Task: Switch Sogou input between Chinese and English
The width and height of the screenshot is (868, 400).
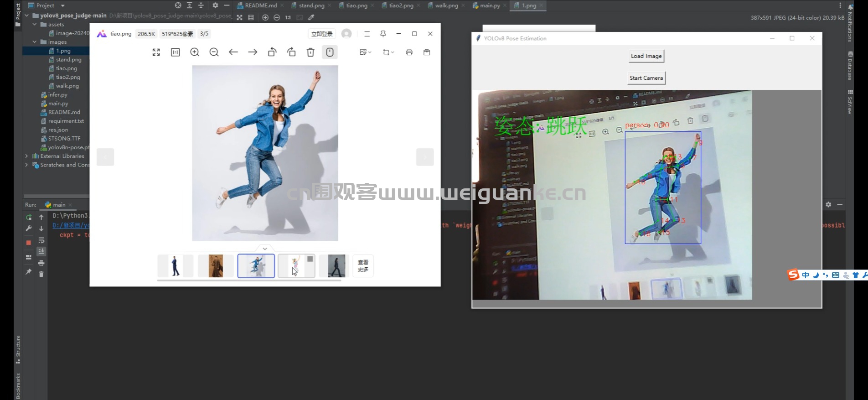Action: pyautogui.click(x=806, y=275)
